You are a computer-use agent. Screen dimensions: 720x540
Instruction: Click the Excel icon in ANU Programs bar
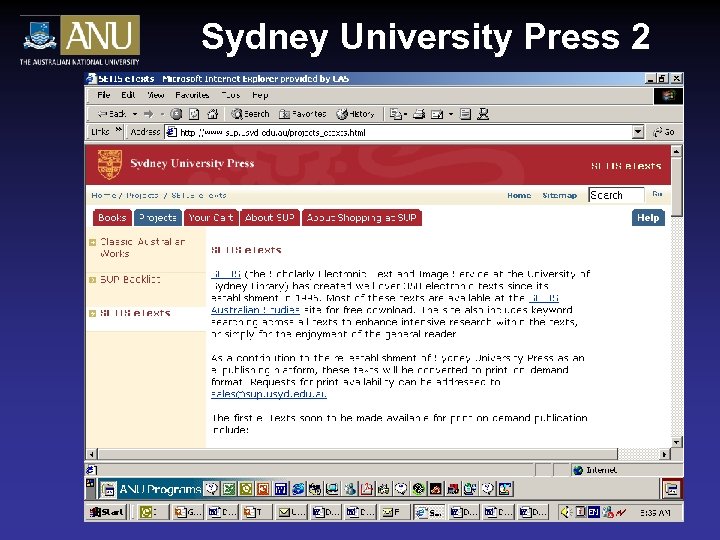228,489
